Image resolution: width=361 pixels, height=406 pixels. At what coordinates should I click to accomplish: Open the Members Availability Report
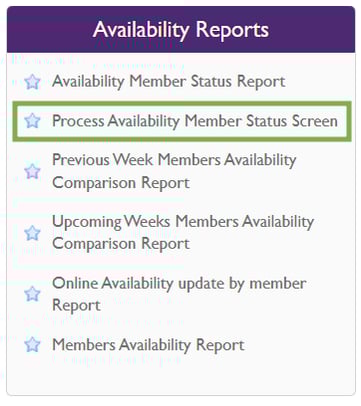[x=148, y=345]
